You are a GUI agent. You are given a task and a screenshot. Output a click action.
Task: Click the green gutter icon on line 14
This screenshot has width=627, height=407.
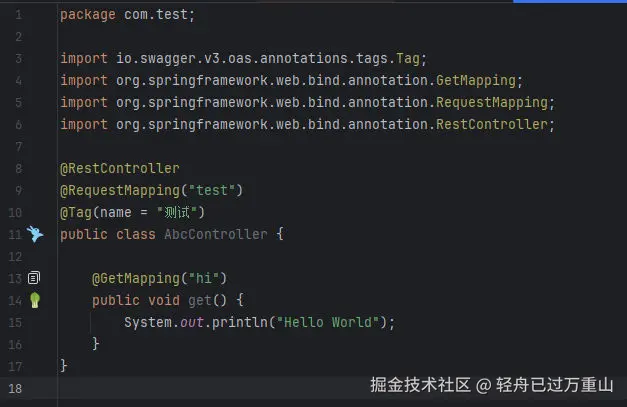coord(35,300)
